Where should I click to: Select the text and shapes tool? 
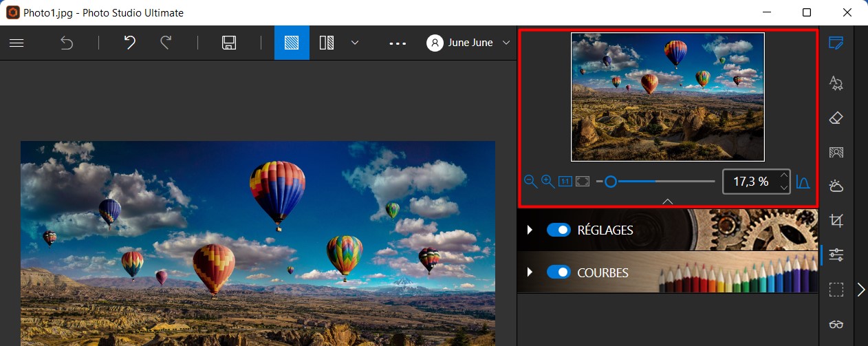[836, 83]
